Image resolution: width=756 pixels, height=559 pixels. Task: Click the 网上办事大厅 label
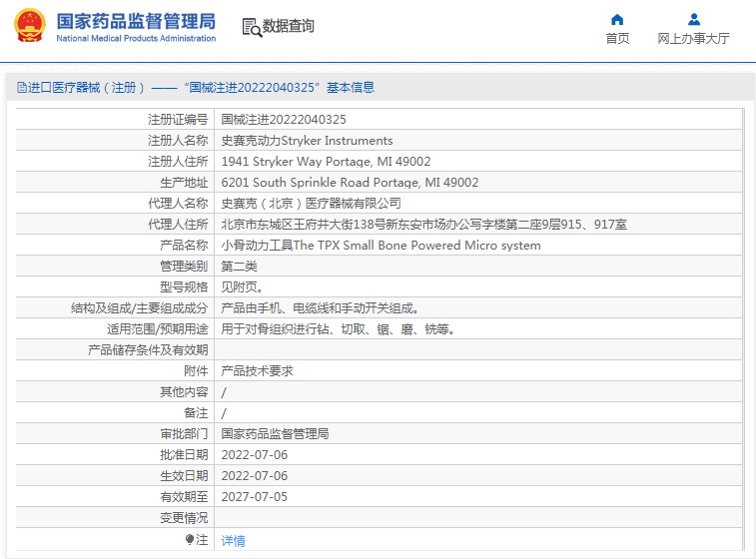point(693,39)
